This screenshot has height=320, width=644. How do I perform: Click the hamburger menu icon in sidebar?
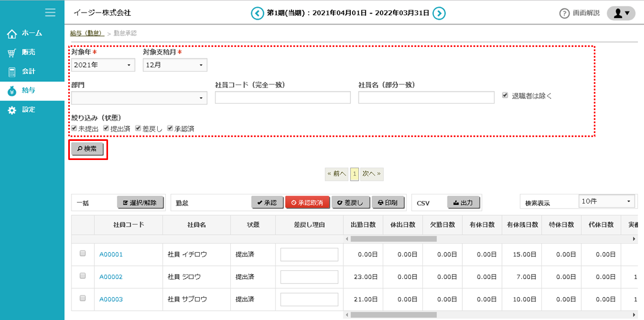(50, 13)
